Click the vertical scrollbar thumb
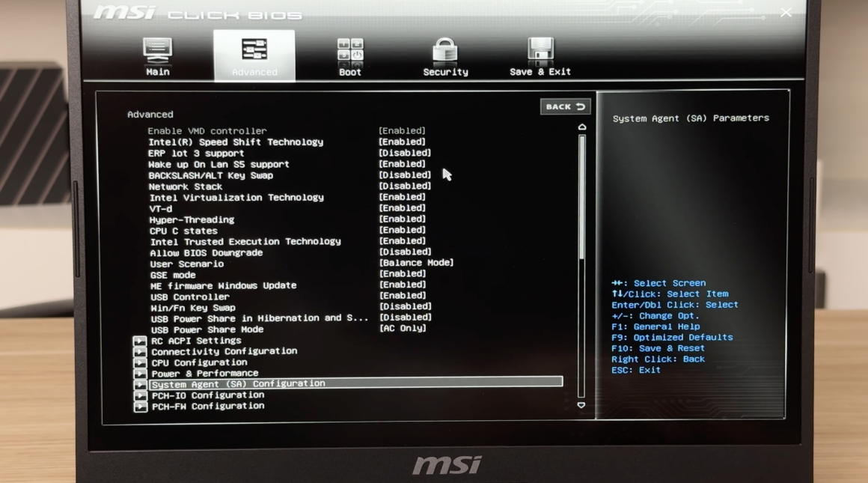868x483 pixels. click(582, 197)
